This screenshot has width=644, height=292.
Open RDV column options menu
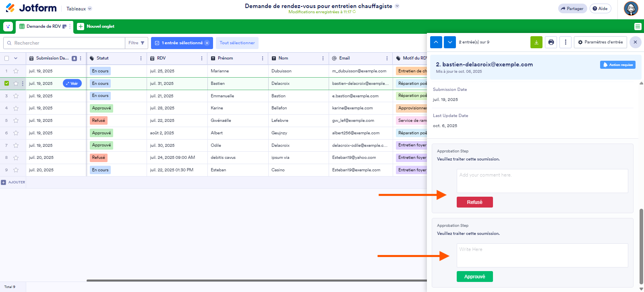click(x=202, y=58)
